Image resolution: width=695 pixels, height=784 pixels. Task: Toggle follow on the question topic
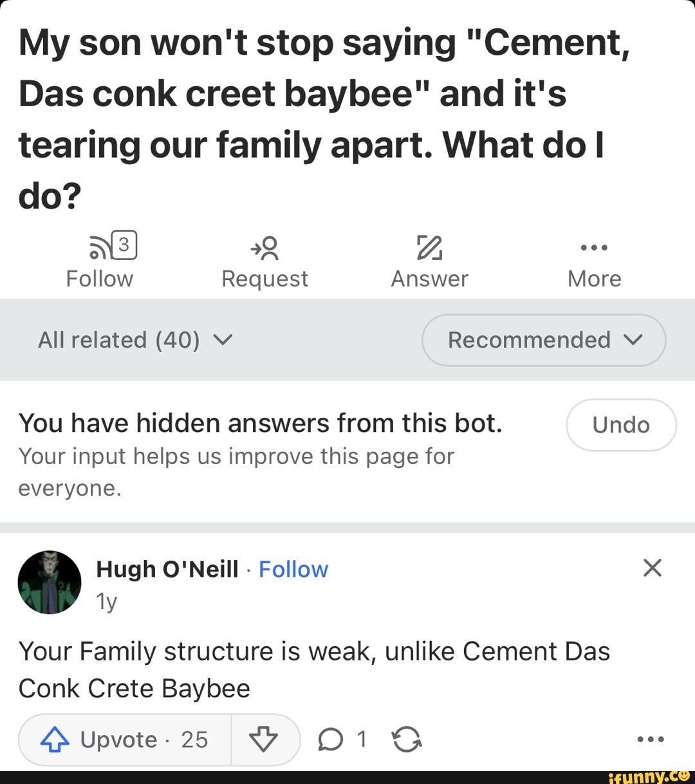pyautogui.click(x=100, y=260)
